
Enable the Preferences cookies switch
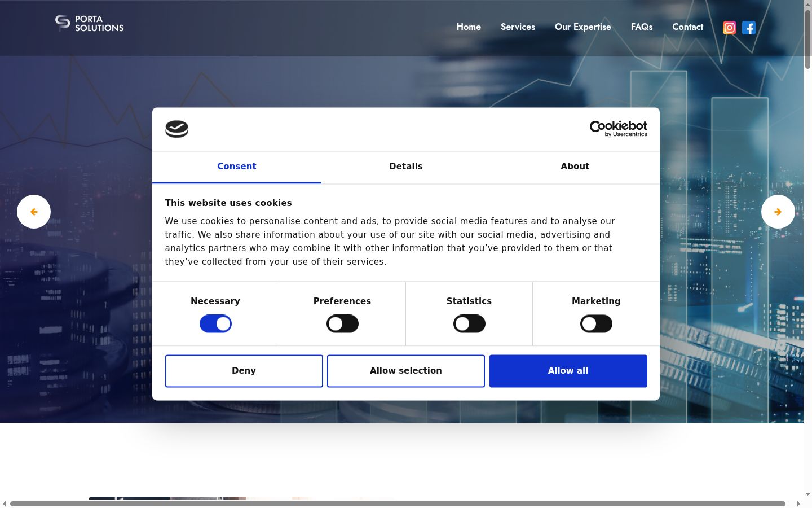(x=342, y=324)
